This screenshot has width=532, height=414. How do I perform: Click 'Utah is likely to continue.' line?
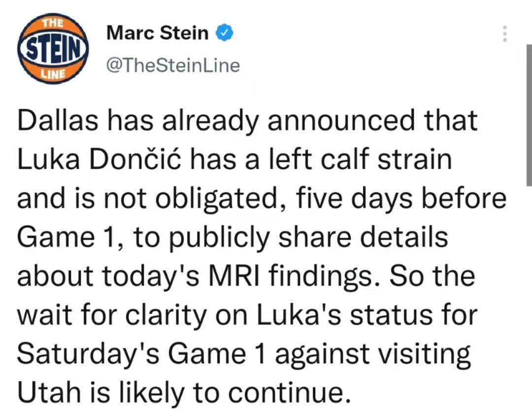(184, 392)
